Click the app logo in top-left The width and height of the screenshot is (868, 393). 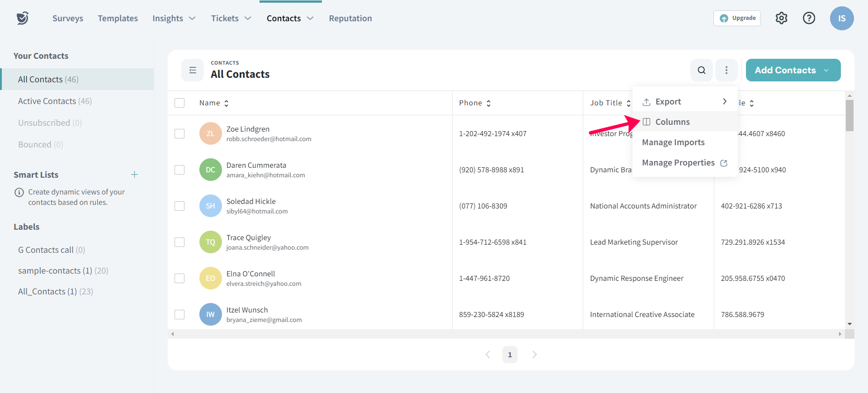23,18
